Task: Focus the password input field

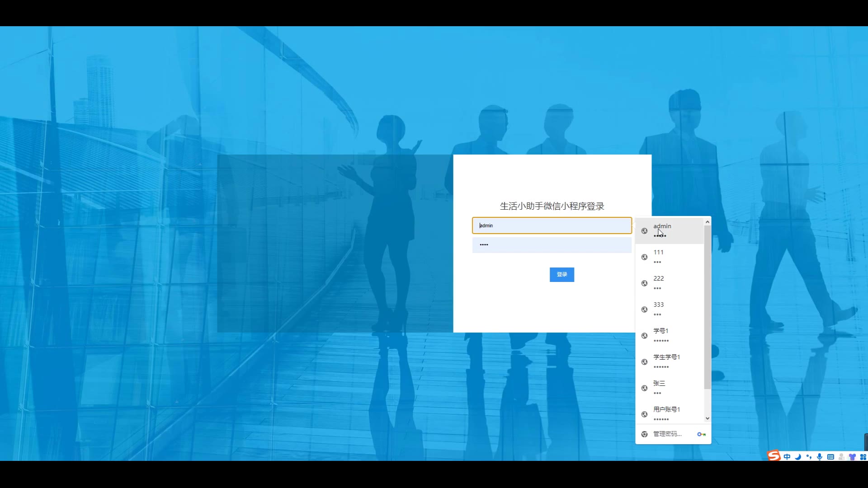Action: pyautogui.click(x=552, y=245)
